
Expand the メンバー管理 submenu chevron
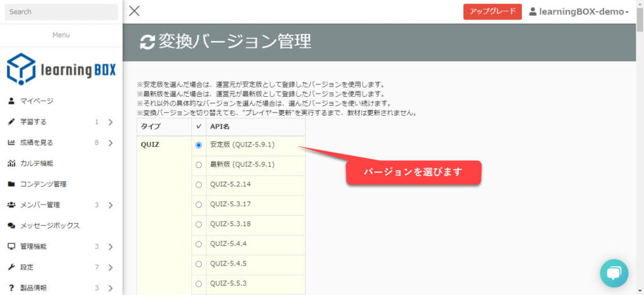tap(110, 204)
